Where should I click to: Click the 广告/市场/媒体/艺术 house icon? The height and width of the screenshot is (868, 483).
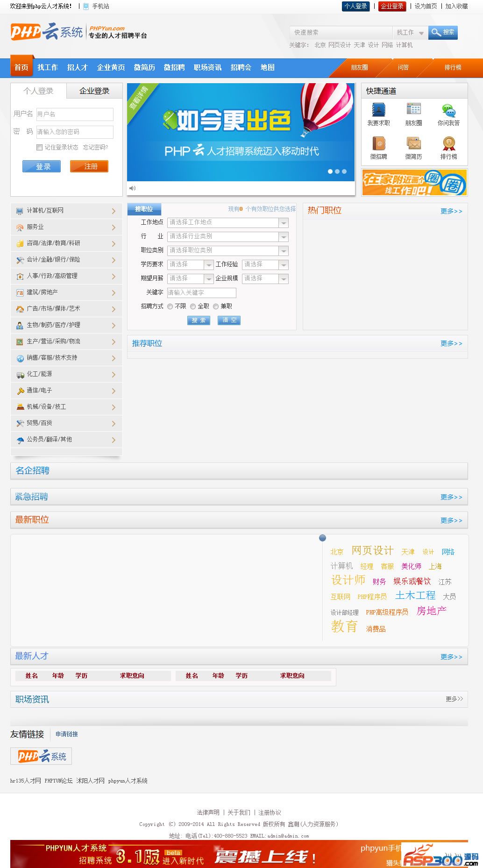tap(20, 309)
